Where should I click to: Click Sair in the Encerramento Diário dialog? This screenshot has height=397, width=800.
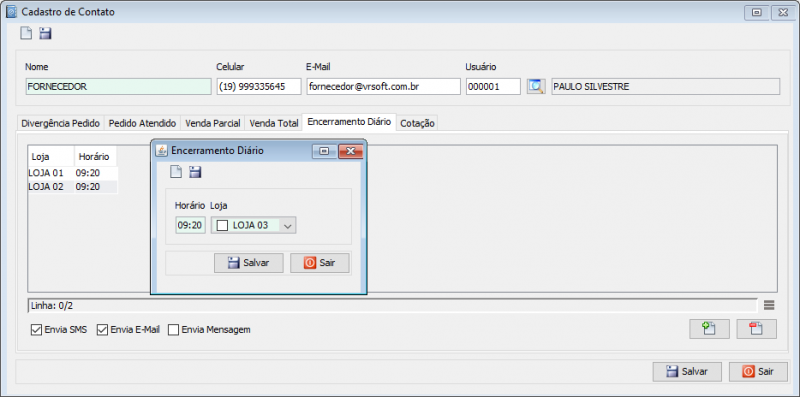(x=320, y=263)
